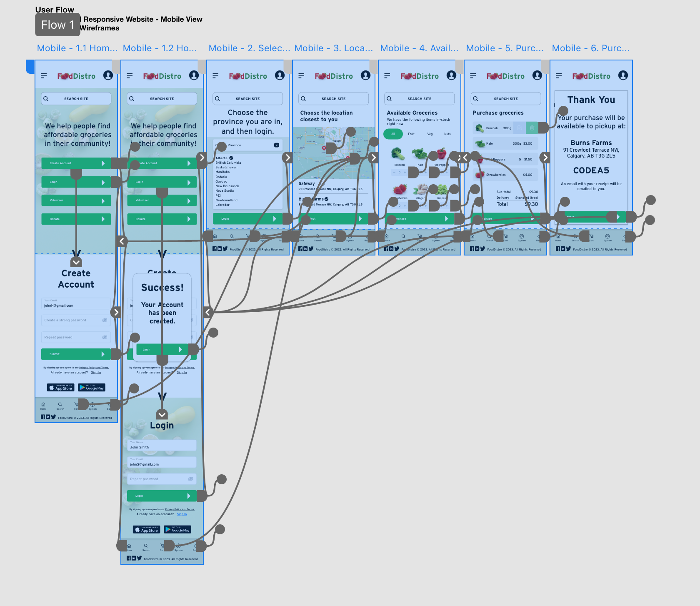Select British Columbia in province list
The width and height of the screenshot is (700, 606).
(x=228, y=163)
